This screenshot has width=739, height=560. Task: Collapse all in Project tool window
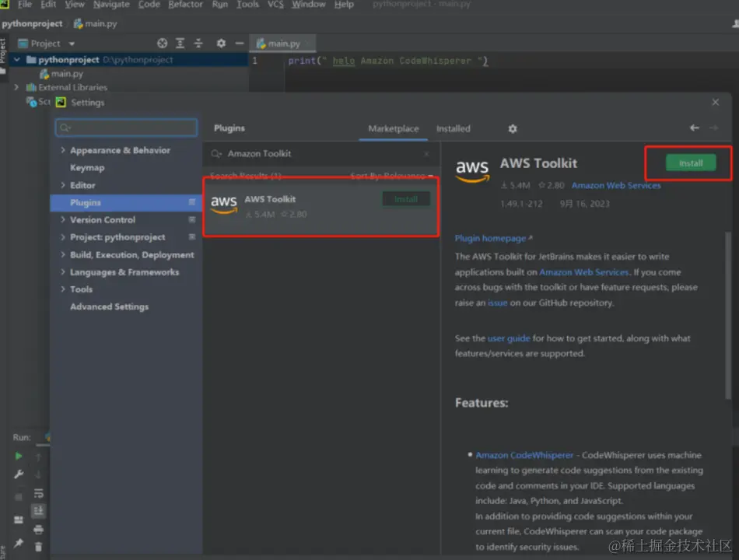click(x=198, y=44)
